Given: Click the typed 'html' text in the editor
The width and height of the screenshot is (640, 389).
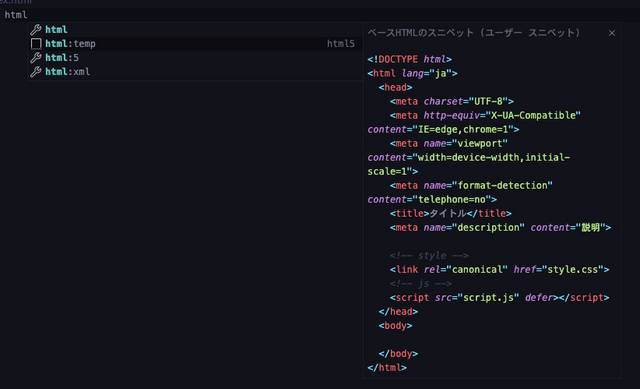Looking at the screenshot, I should pyautogui.click(x=16, y=15).
